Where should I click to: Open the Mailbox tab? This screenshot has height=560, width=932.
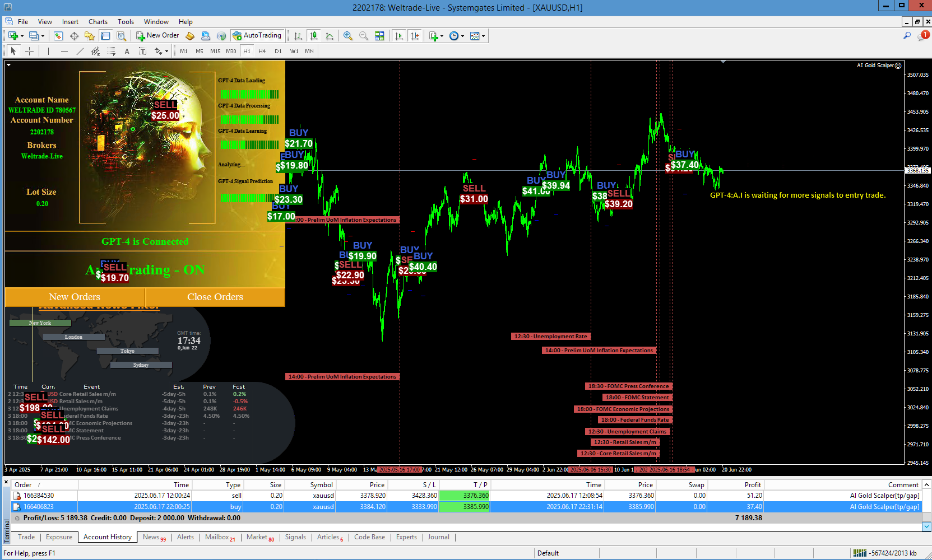point(220,537)
